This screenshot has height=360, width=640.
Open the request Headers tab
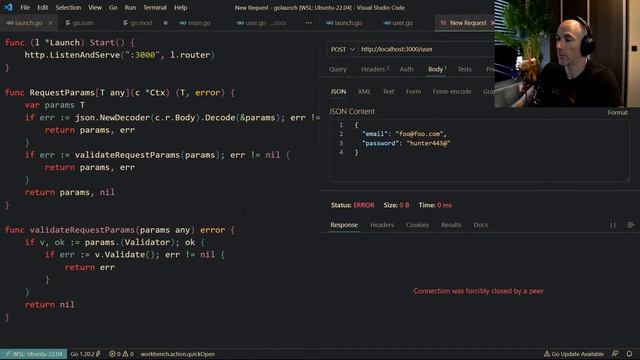[374, 69]
